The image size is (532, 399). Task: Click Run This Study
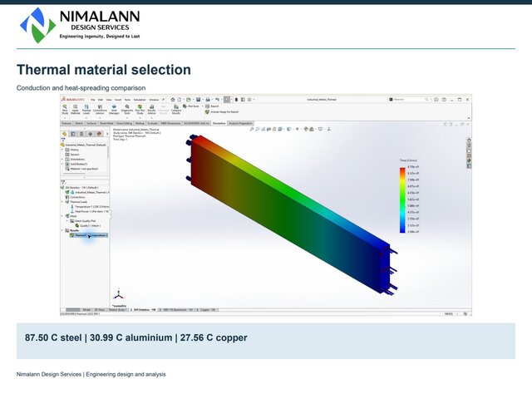(x=140, y=109)
